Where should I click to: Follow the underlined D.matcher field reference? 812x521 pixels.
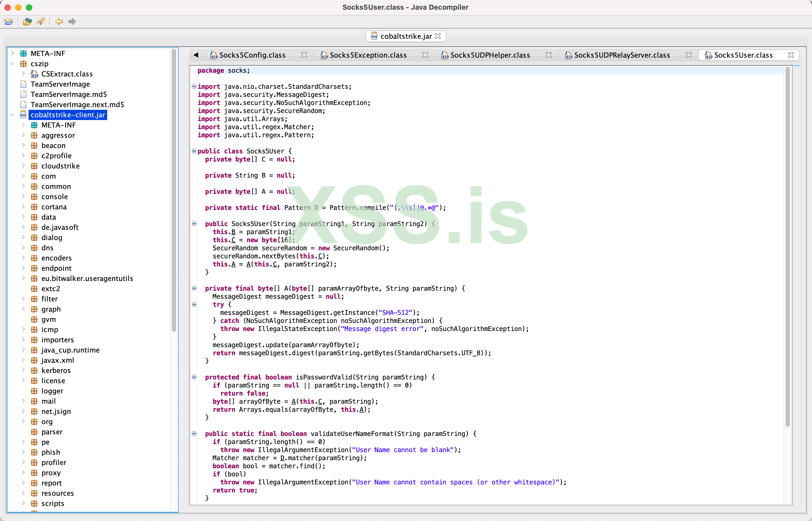[x=282, y=458]
